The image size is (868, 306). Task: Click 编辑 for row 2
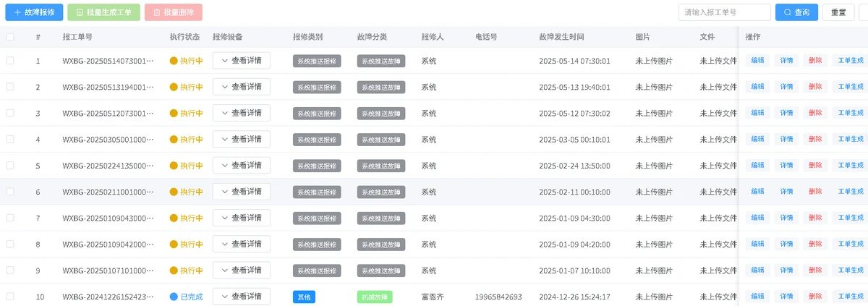point(757,87)
